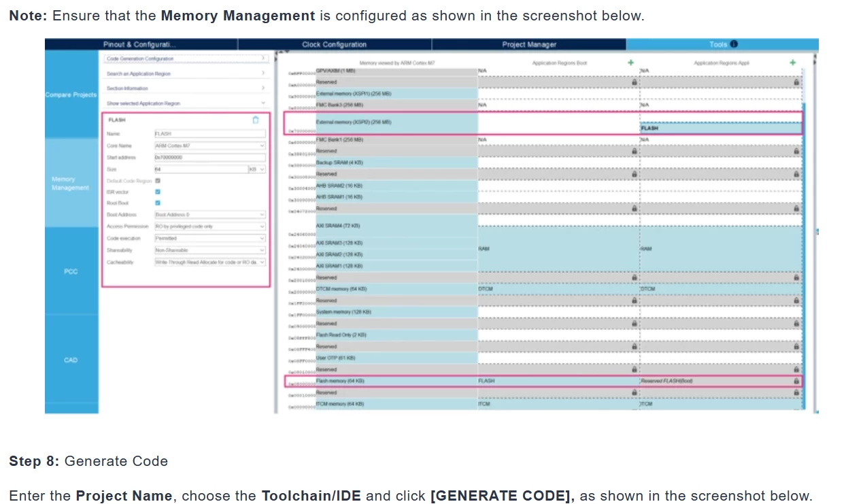846x504 pixels.
Task: Delete the FLASH region using trash icon
Action: (x=256, y=120)
